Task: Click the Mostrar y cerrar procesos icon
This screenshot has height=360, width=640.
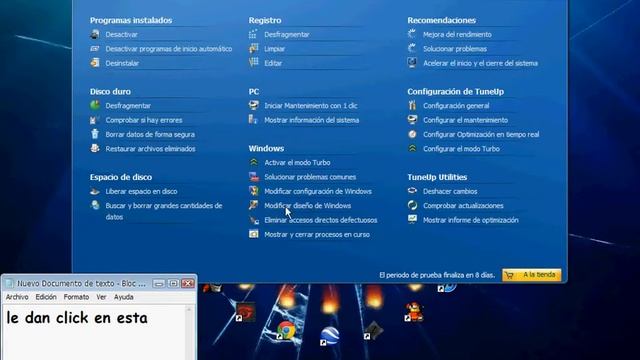Action: tap(253, 234)
